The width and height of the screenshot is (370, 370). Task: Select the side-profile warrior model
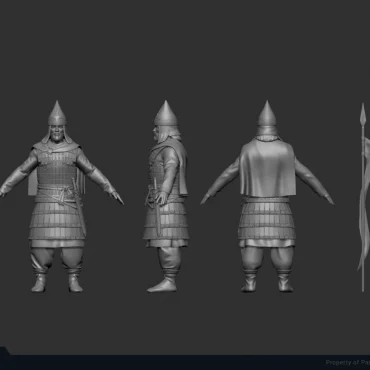click(166, 197)
